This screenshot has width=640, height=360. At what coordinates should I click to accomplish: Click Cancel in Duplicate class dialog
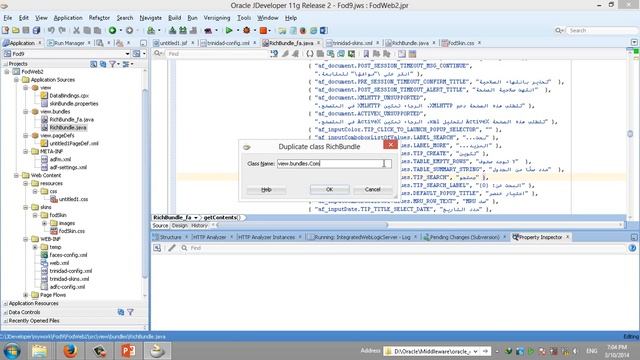[372, 189]
